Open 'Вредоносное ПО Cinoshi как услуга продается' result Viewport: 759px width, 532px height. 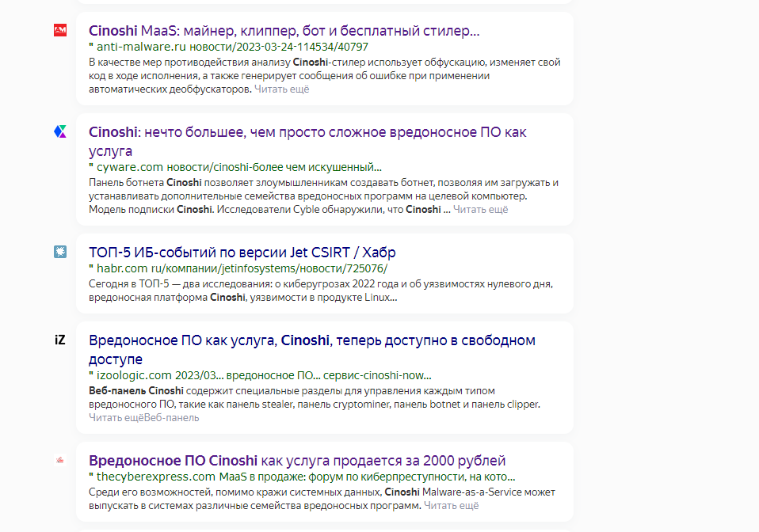(x=297, y=461)
